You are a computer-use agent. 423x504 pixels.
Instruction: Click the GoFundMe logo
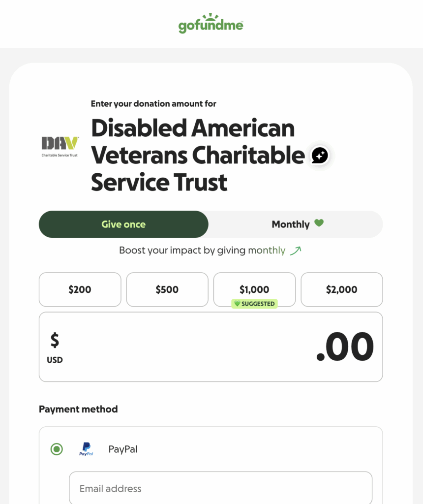tap(211, 24)
